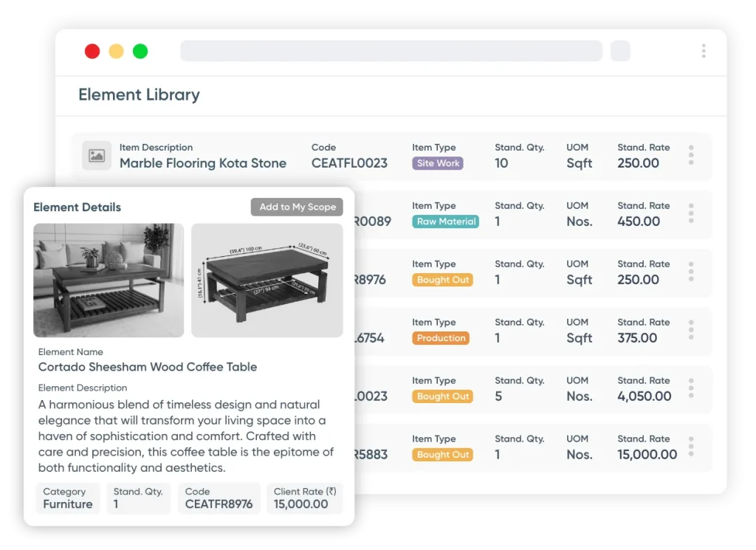Select the Raw Material item type tag
The image size is (756, 550).
point(446,222)
